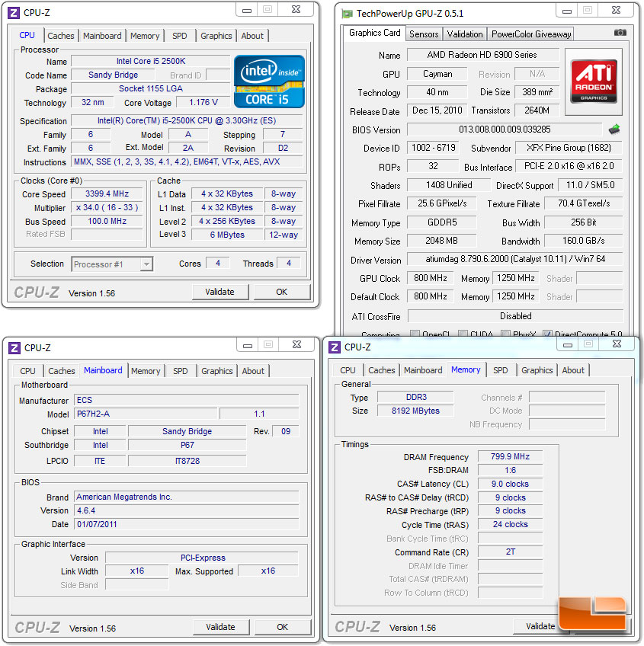The width and height of the screenshot is (644, 646).
Task: Click GPU name "AMD Radeon HD 6900 Series"
Action: (482, 55)
